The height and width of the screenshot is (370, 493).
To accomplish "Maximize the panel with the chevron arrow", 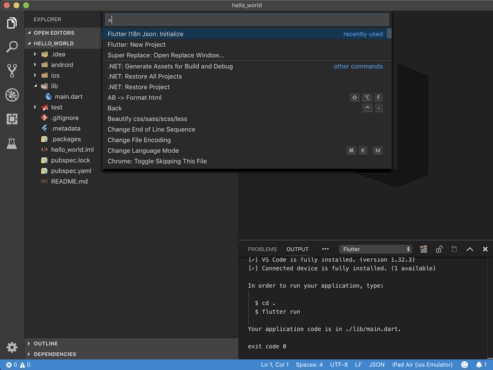I will pyautogui.click(x=470, y=249).
